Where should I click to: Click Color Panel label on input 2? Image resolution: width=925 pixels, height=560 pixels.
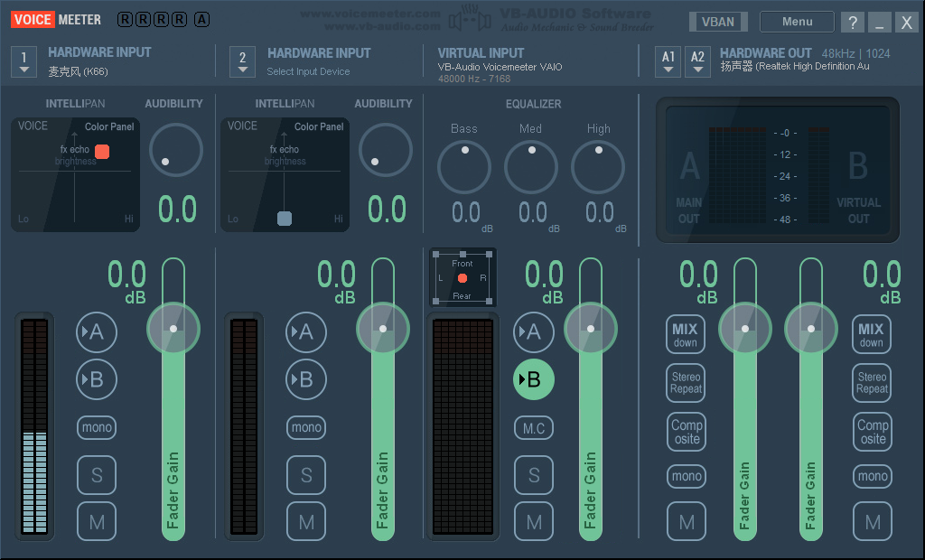(319, 126)
